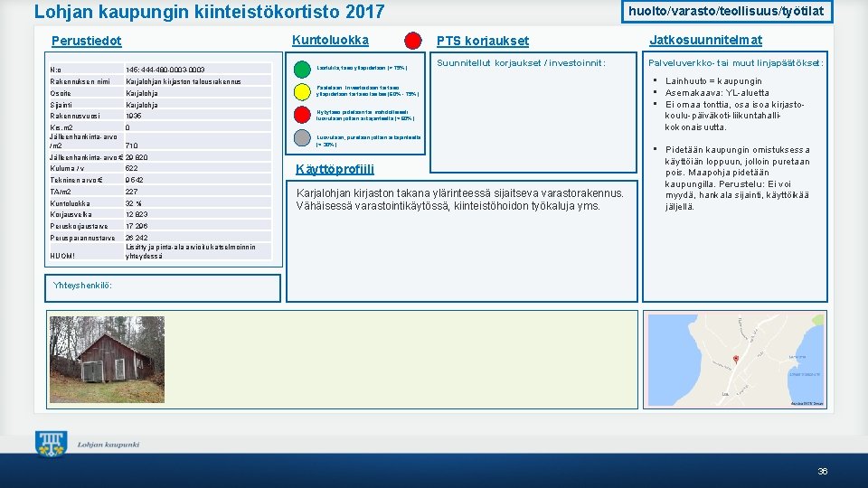Click the Osoite row label
Screen dimensions: 868x488
[61, 93]
